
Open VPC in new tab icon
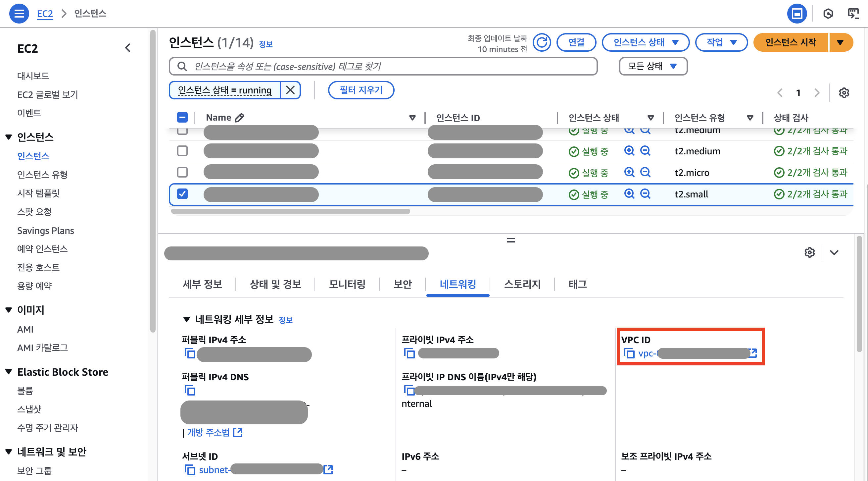(753, 353)
